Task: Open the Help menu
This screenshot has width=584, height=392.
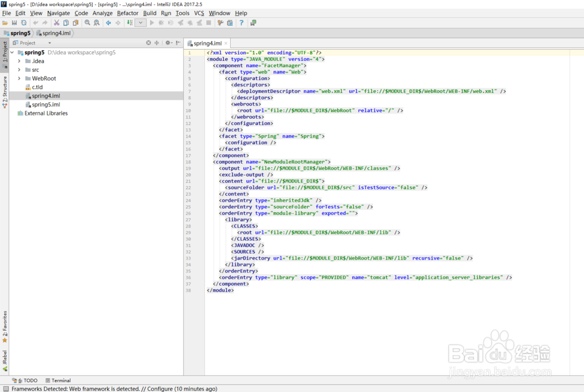Action: [x=241, y=13]
